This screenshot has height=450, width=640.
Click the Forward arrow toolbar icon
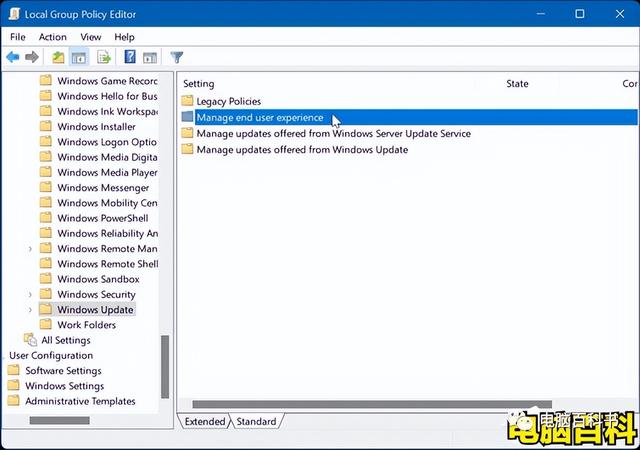32,57
